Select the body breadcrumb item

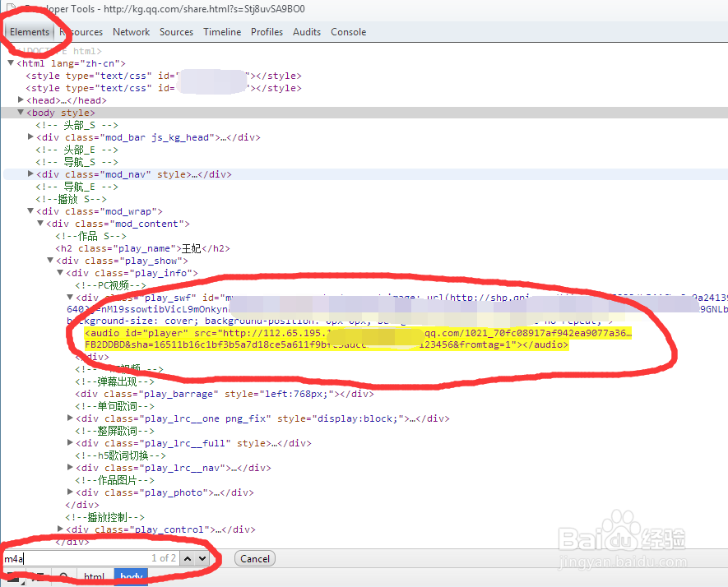pyautogui.click(x=131, y=577)
